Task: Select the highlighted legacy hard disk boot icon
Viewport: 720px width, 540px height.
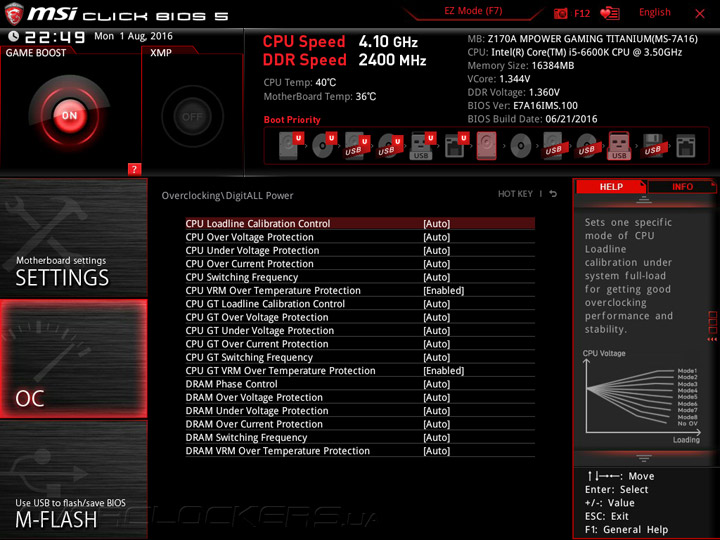Action: point(487,146)
